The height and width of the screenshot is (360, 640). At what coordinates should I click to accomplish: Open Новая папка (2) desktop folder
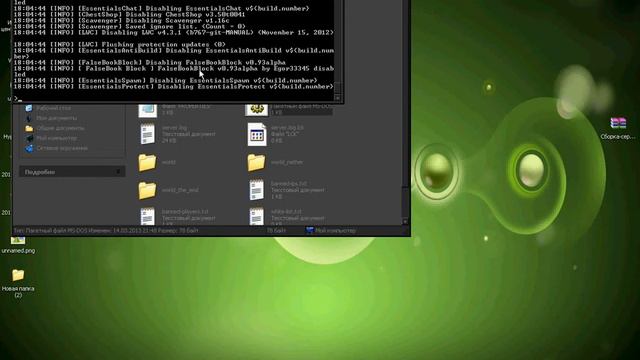(x=18, y=282)
